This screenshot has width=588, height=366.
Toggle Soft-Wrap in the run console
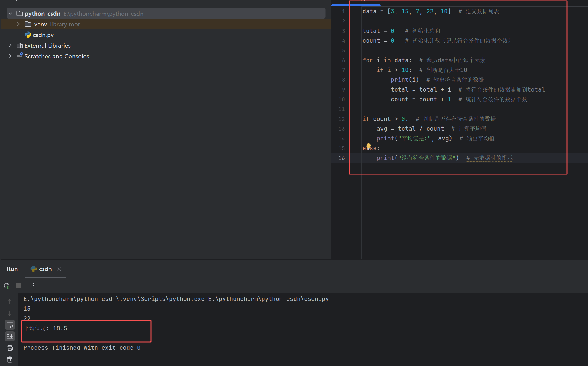click(10, 325)
